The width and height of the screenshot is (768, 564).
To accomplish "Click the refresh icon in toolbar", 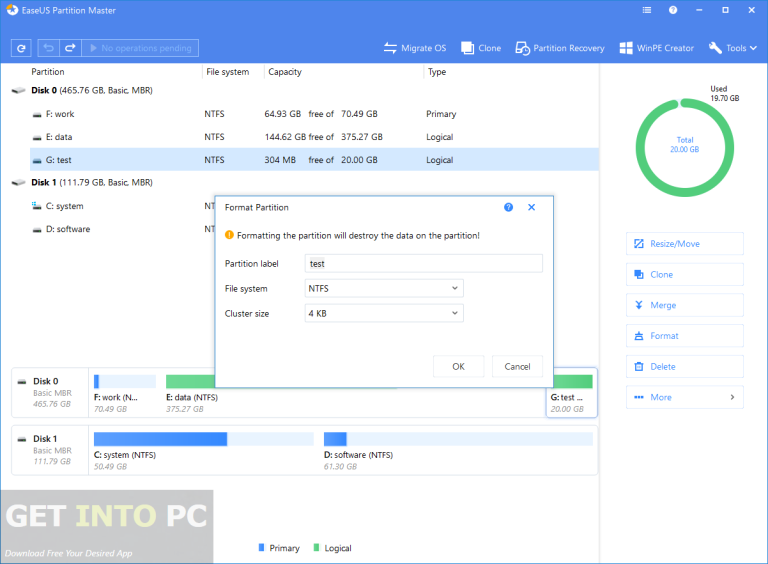I will [21, 48].
